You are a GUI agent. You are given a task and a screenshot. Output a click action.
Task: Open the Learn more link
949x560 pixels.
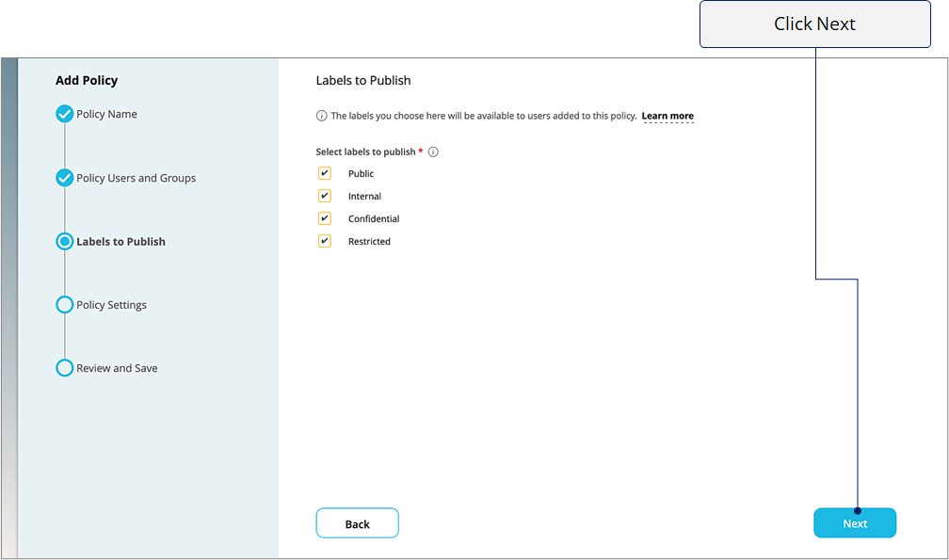click(x=668, y=116)
